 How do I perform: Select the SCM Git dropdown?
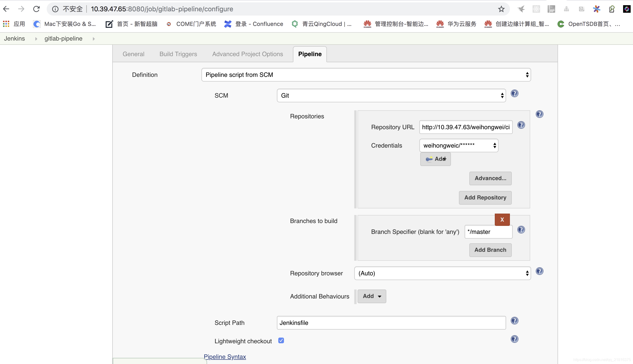pyautogui.click(x=391, y=95)
